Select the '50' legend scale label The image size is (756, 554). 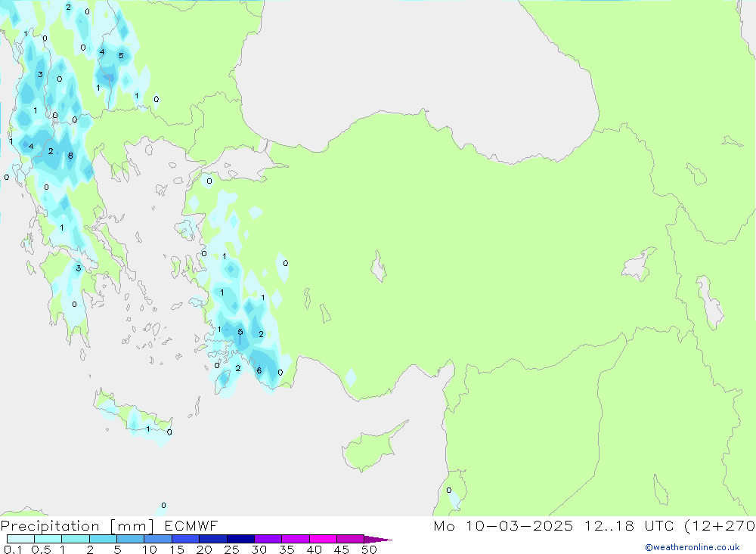(x=370, y=549)
